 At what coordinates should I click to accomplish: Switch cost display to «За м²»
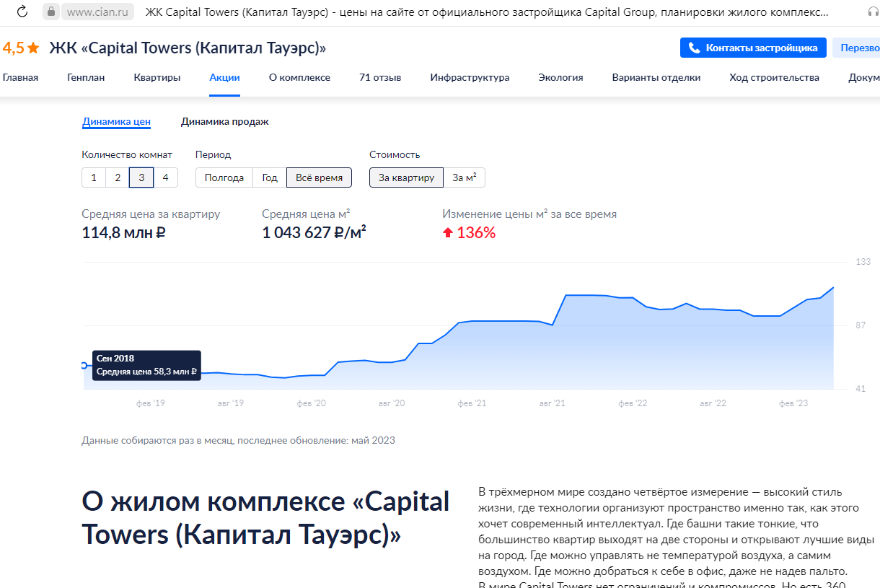click(465, 177)
